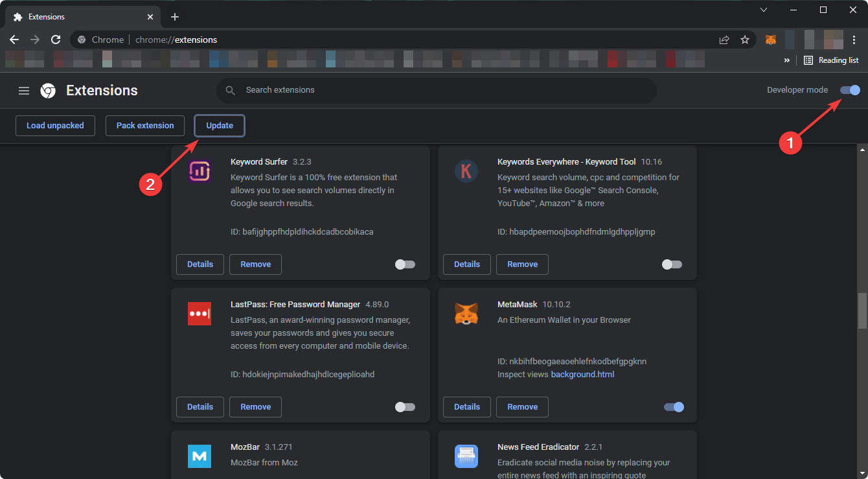This screenshot has width=868, height=479.
Task: Remove the LastPass extension
Action: click(x=255, y=407)
